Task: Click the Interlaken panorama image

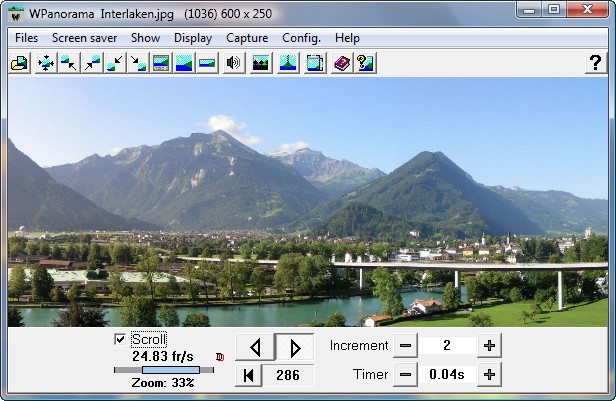Action: pyautogui.click(x=308, y=202)
